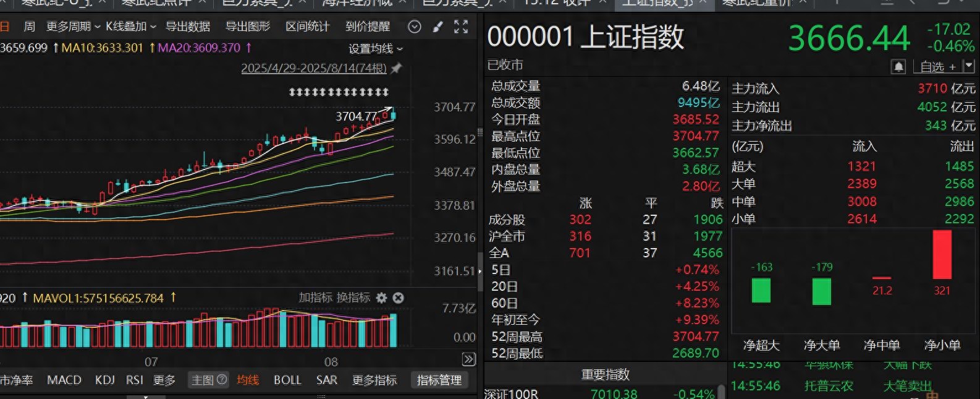Image resolution: width=980 pixels, height=399 pixels.
Task: Open volume indicator settings gear
Action: point(382,298)
